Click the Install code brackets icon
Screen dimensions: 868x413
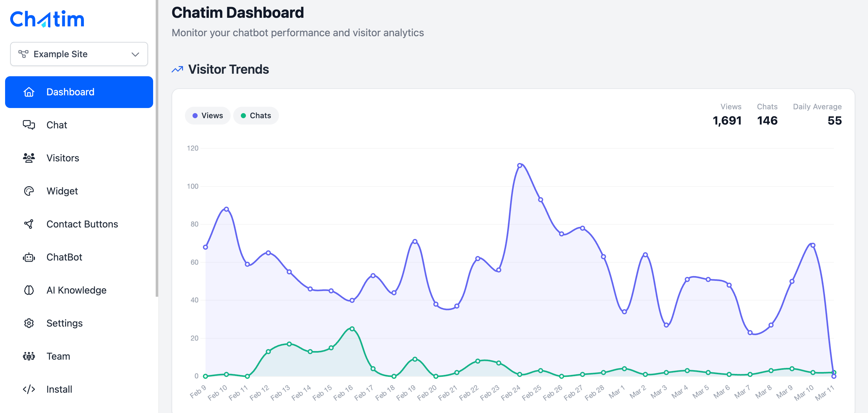(29, 389)
